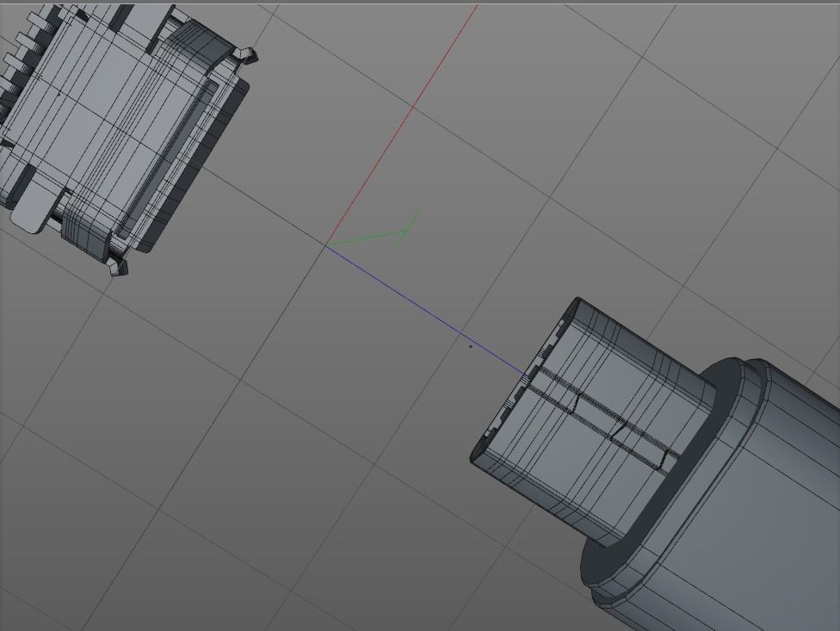Select the USB-C receptacle model in viewport

[x=118, y=134]
